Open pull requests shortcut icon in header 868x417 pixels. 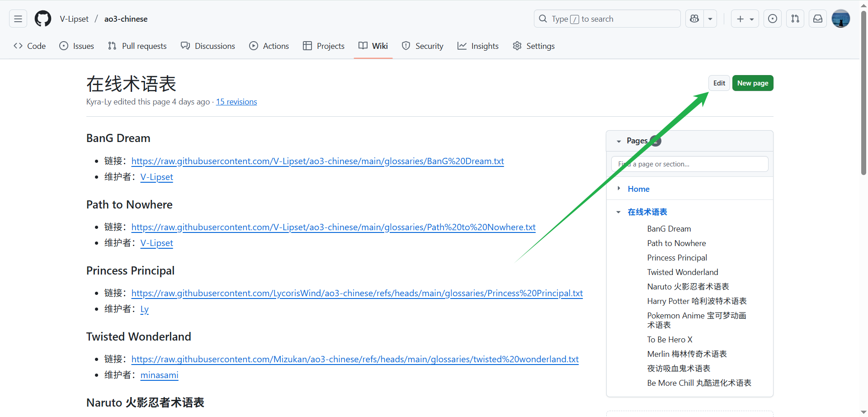click(x=795, y=19)
